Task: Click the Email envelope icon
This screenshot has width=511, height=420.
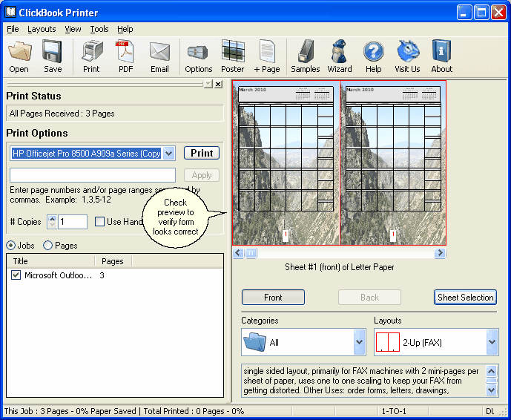Action: [159, 52]
